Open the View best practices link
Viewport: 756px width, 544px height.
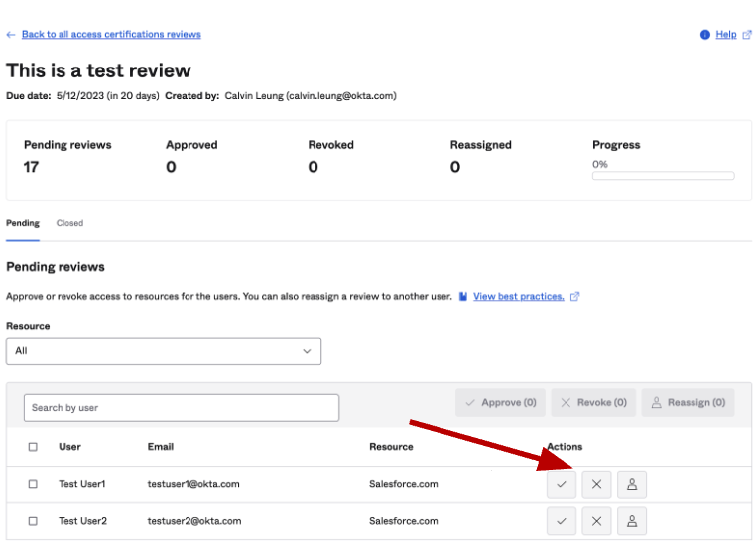518,297
